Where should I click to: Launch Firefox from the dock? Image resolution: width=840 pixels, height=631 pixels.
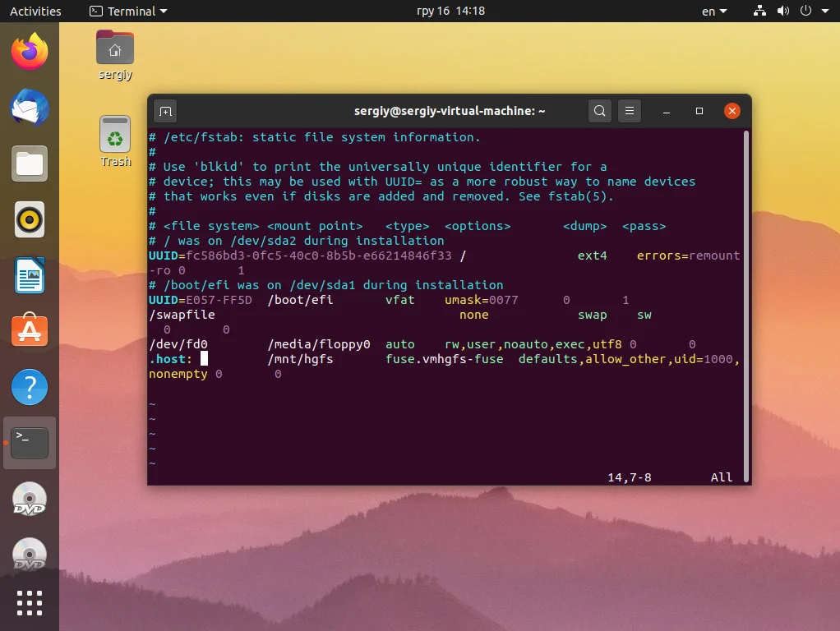click(30, 53)
